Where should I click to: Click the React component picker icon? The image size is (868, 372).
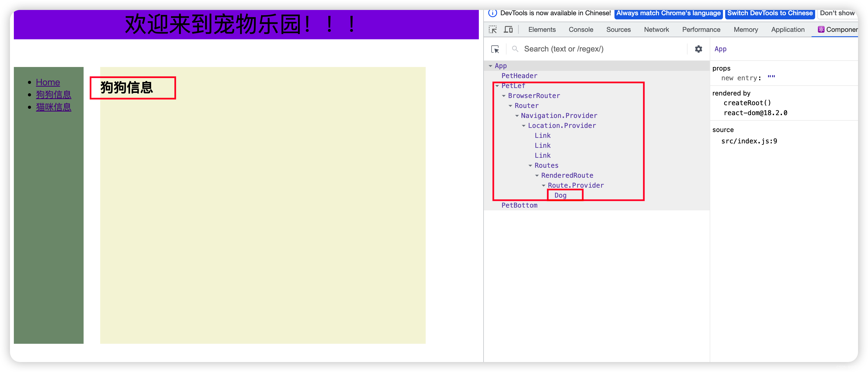tap(495, 49)
